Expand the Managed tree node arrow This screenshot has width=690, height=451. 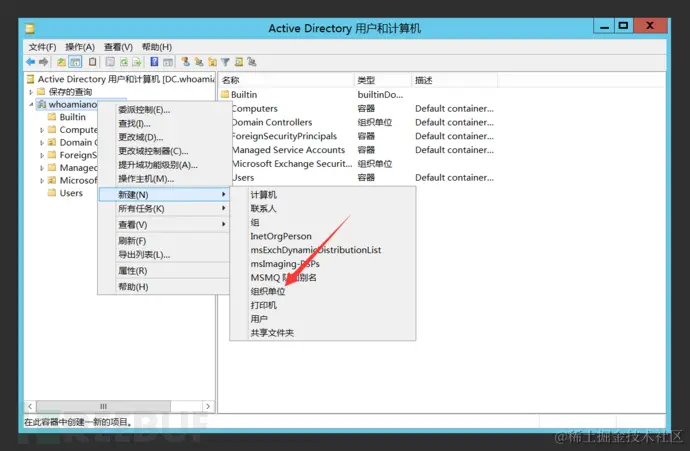42,168
